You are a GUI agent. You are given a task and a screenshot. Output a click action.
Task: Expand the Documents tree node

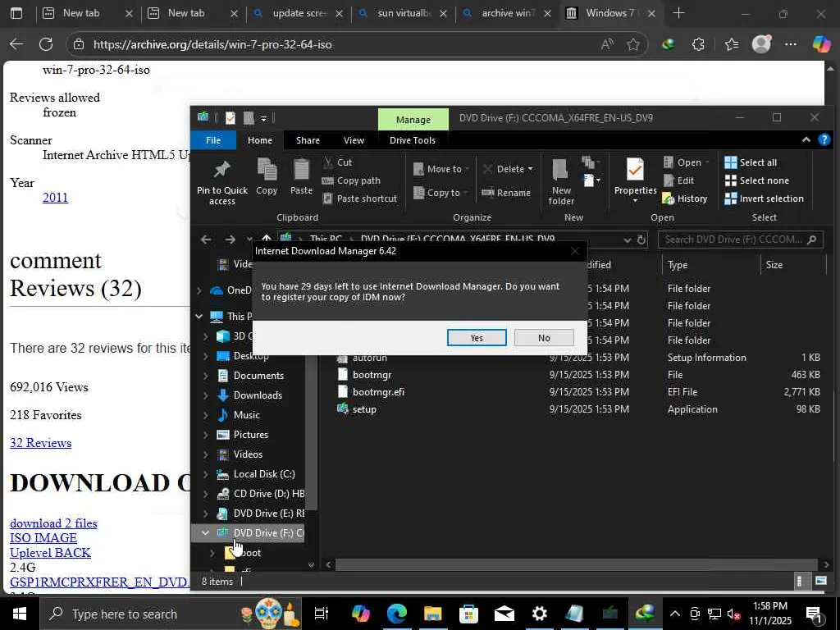tap(206, 376)
